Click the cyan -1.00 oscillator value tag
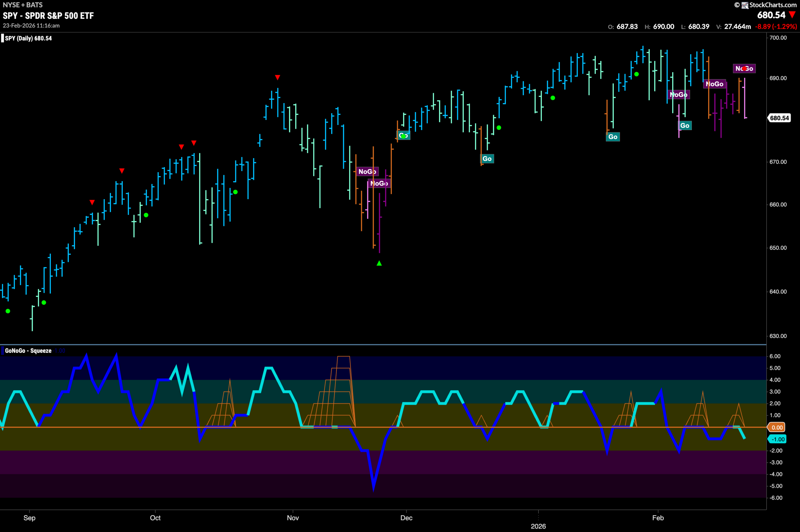Screen dimensions: 800x532 (x=777, y=439)
